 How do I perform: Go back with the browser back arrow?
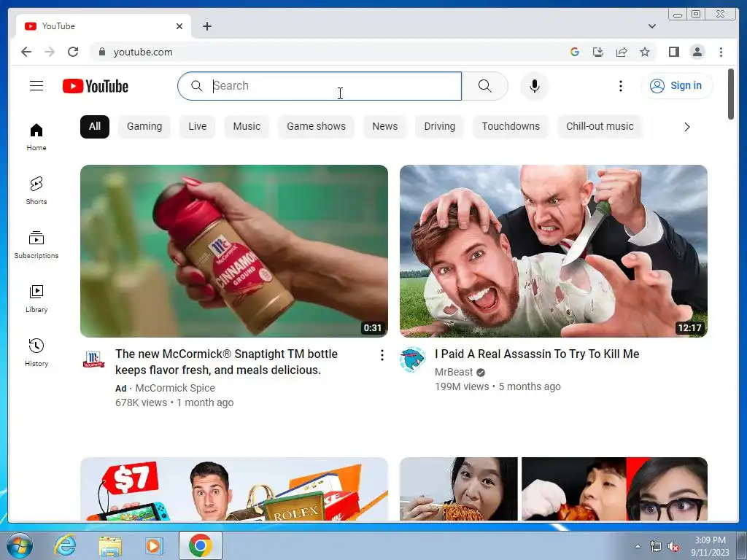(x=26, y=52)
